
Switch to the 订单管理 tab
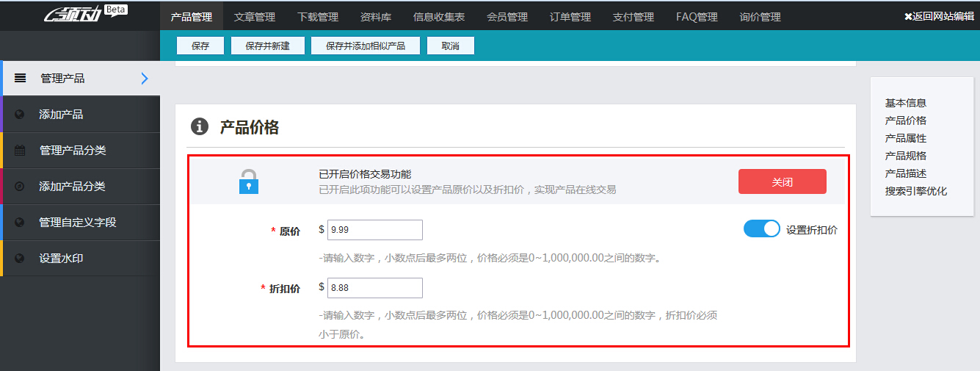[x=570, y=17]
